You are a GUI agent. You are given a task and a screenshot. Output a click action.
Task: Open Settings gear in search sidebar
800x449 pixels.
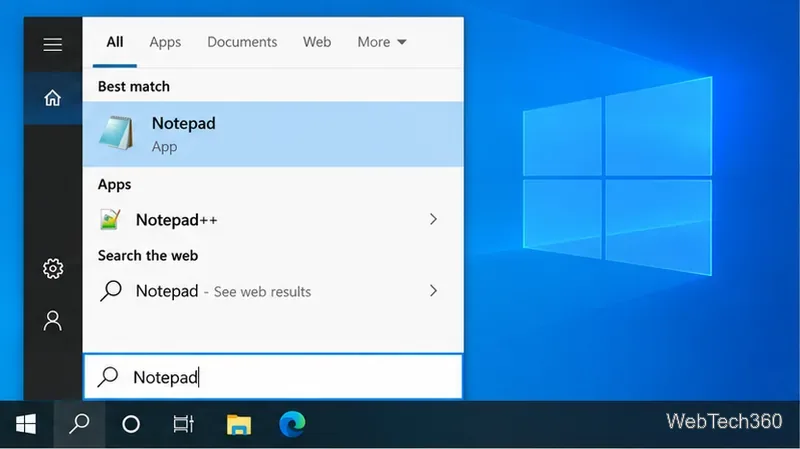click(x=53, y=268)
